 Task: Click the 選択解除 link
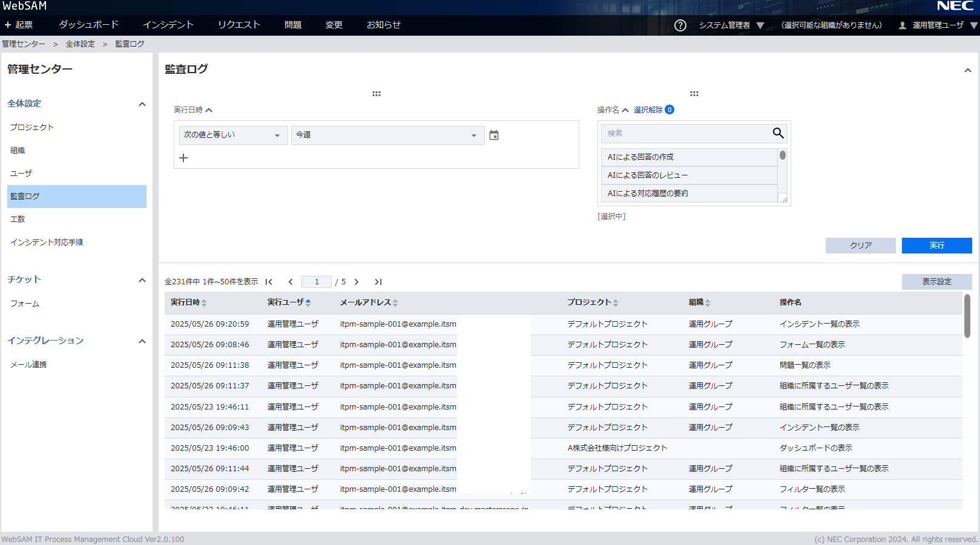coord(648,110)
